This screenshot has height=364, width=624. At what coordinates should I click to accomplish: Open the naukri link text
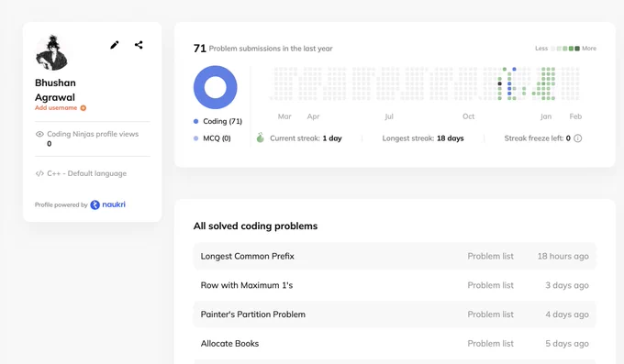coord(114,204)
